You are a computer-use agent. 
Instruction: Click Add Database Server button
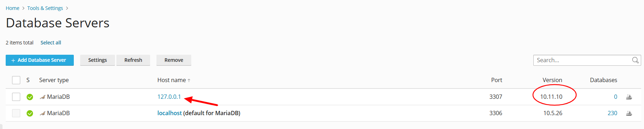pos(40,60)
